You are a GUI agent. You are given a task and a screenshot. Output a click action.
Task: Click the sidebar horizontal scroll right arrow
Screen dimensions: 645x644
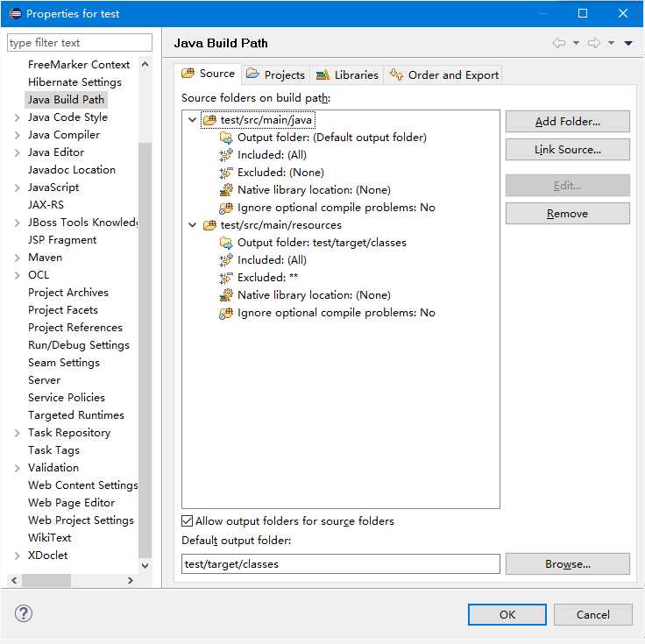pyautogui.click(x=131, y=581)
